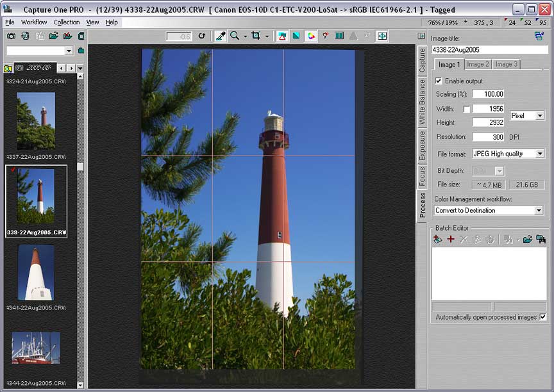Select thumbnail above 4341-22Aug2005.CRW label
Image resolution: width=554 pixels, height=392 pixels.
click(x=36, y=272)
